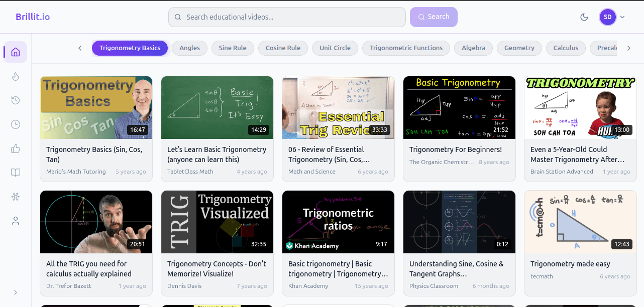
Task: Click channel name TabletClass Math
Action: pyautogui.click(x=190, y=172)
